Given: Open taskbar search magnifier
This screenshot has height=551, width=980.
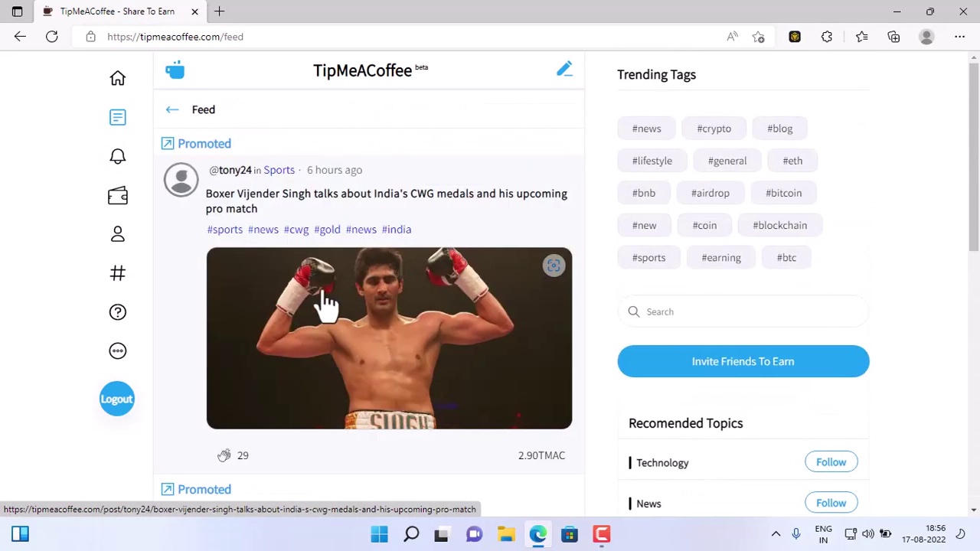Looking at the screenshot, I should [411, 534].
